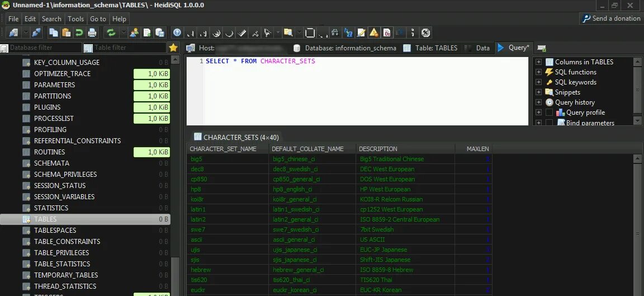The height and width of the screenshot is (296, 644).
Task: Click into the Table filter field
Action: click(125, 48)
